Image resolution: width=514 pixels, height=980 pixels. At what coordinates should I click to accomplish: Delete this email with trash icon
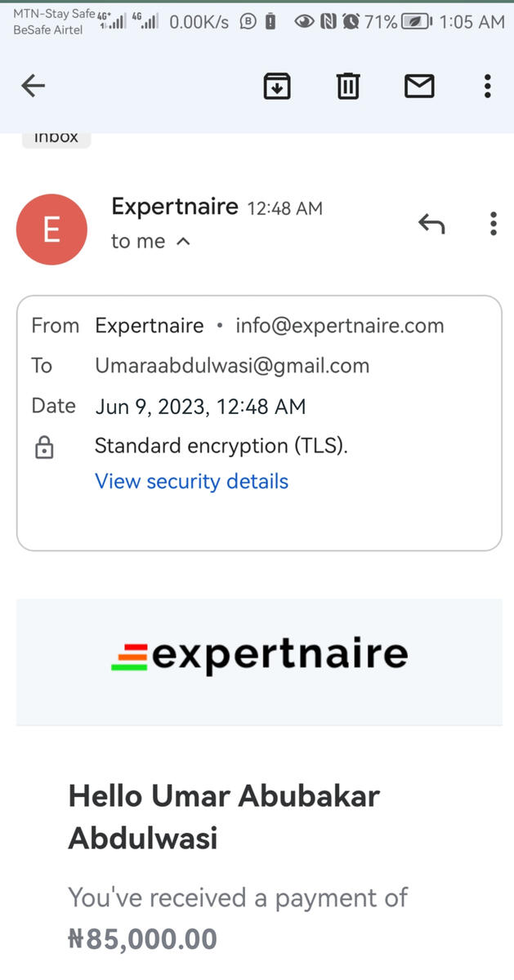pyautogui.click(x=348, y=86)
